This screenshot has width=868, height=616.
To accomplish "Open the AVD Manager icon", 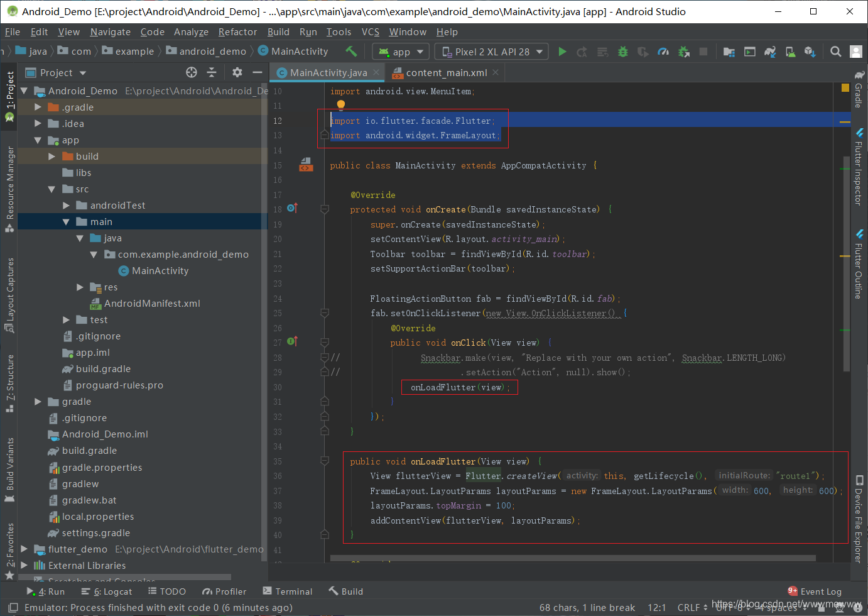I will [790, 52].
